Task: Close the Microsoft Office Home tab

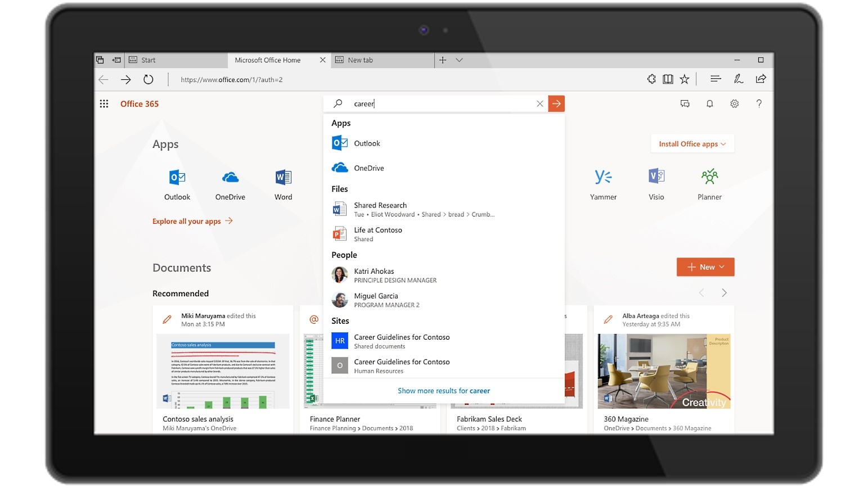Action: (322, 60)
